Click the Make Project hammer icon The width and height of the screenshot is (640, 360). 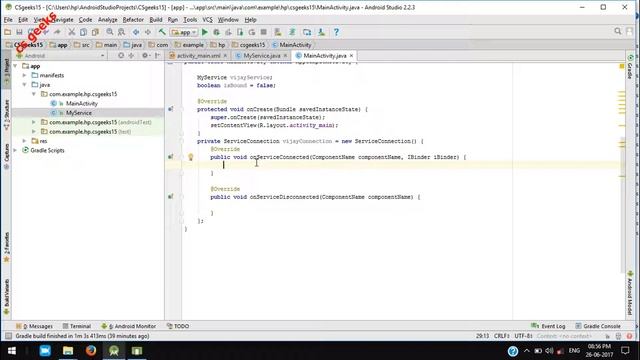pos(162,32)
